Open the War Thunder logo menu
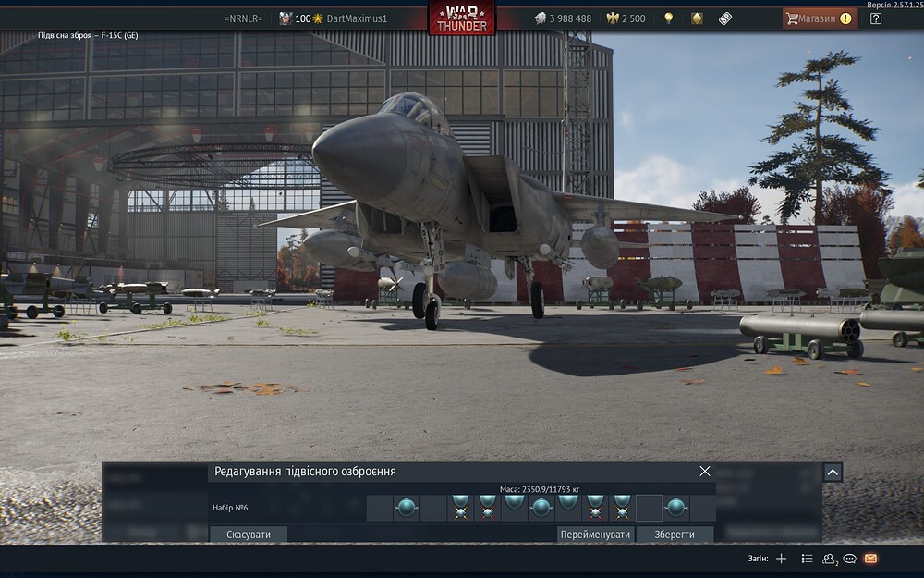The width and height of the screenshot is (924, 578). (x=462, y=18)
